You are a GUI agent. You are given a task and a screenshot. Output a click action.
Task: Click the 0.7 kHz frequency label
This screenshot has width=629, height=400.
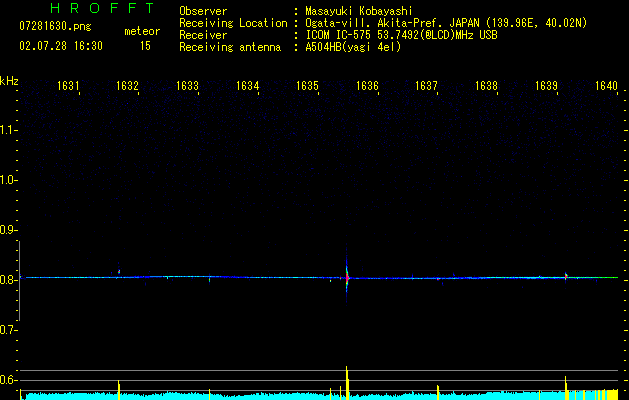pyautogui.click(x=8, y=330)
